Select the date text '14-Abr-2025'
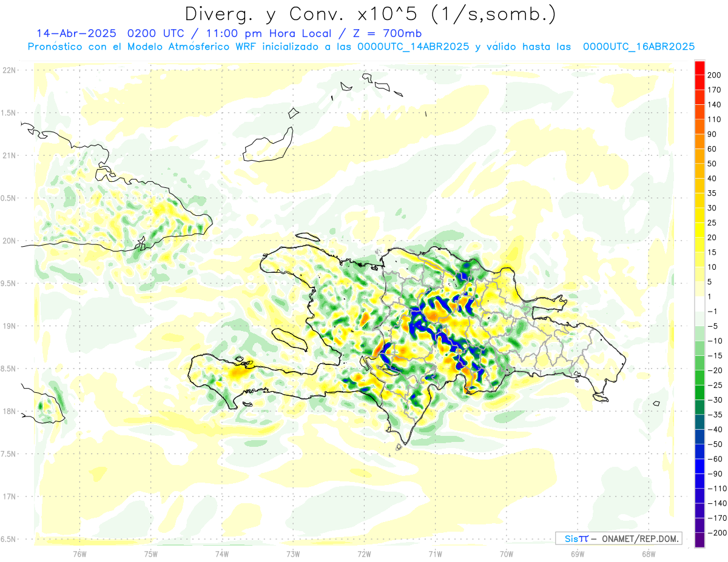Image resolution: width=728 pixels, height=562 pixels. pos(76,33)
